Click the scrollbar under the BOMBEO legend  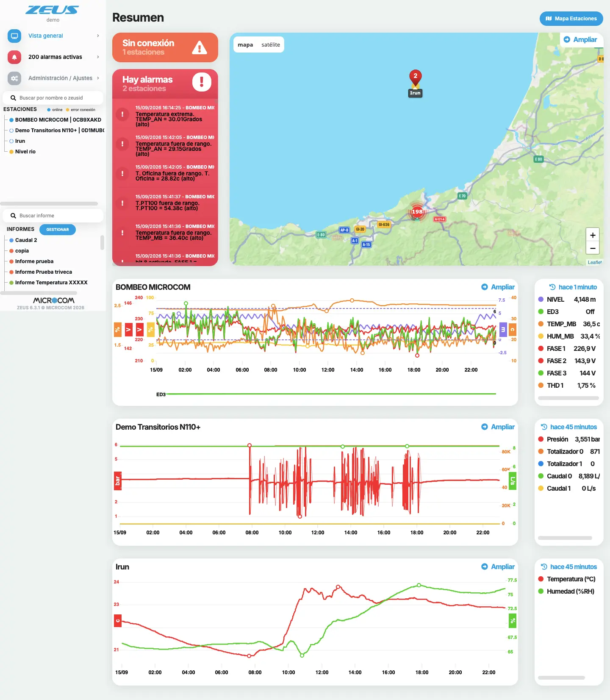point(568,398)
